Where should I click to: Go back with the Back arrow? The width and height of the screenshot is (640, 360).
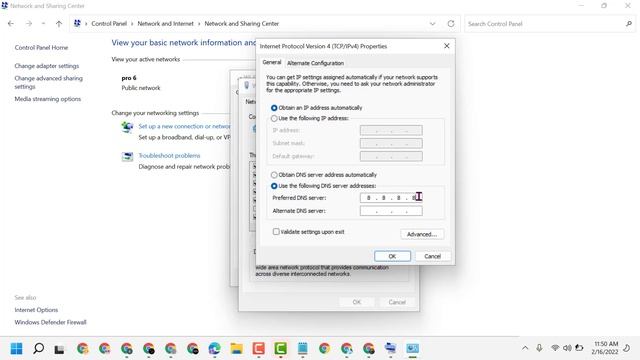pyautogui.click(x=11, y=24)
